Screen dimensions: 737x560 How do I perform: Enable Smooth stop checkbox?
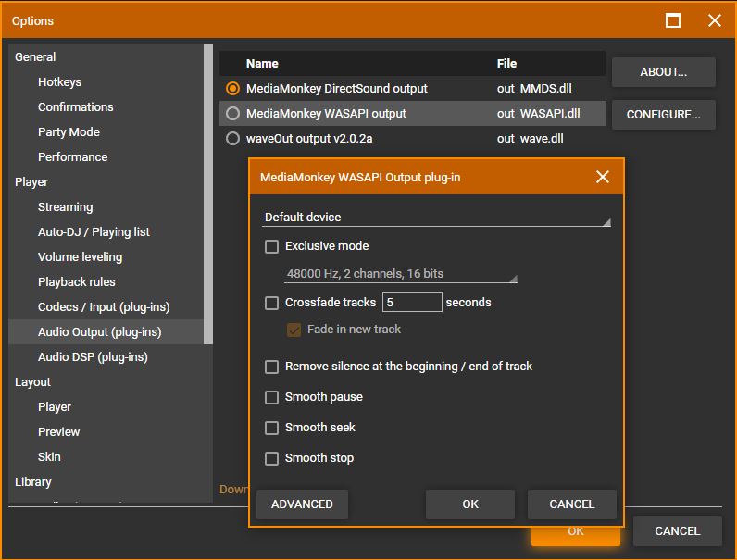(271, 458)
